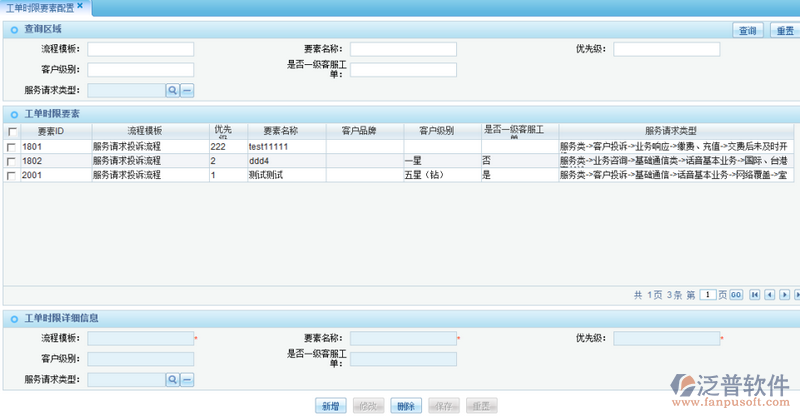Screen dimensions: 800x418
Task: Toggle the select-all checkbox in table header
Action: coord(12,131)
